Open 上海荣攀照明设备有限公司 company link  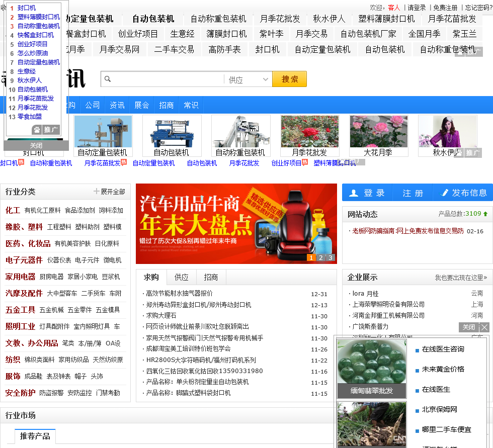point(388,304)
